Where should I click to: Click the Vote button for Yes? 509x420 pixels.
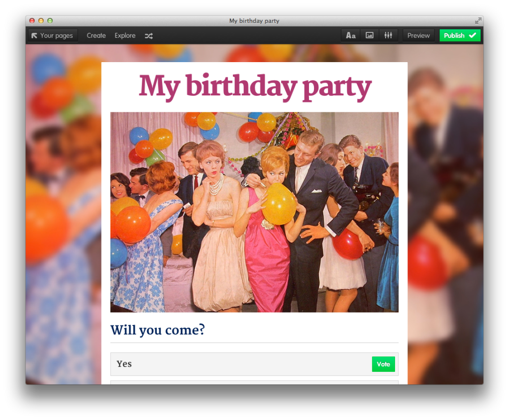pyautogui.click(x=384, y=364)
